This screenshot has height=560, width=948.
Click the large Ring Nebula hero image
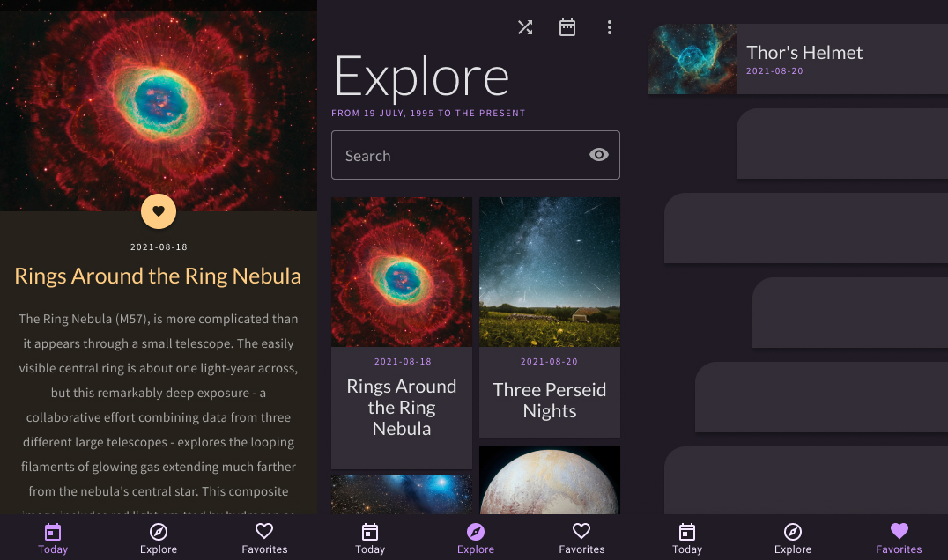tap(159, 106)
